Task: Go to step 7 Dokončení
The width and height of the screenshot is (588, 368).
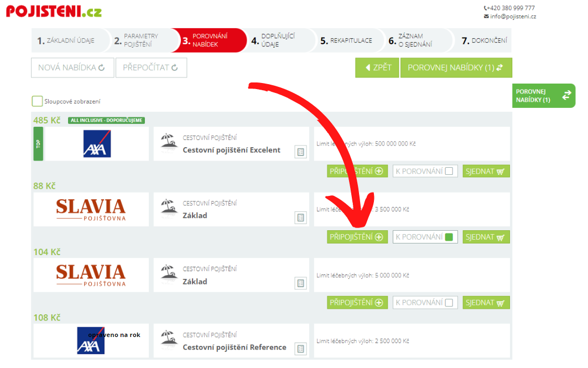Action: [484, 40]
